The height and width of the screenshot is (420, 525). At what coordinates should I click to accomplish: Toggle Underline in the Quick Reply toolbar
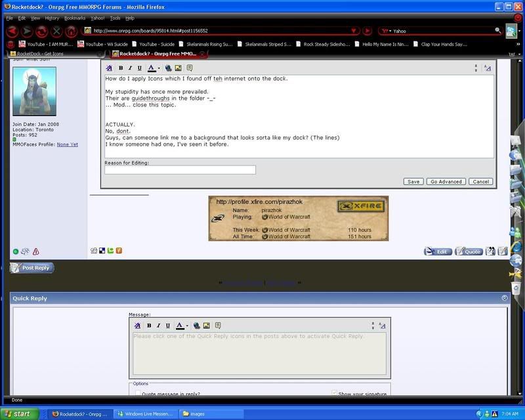point(168,325)
